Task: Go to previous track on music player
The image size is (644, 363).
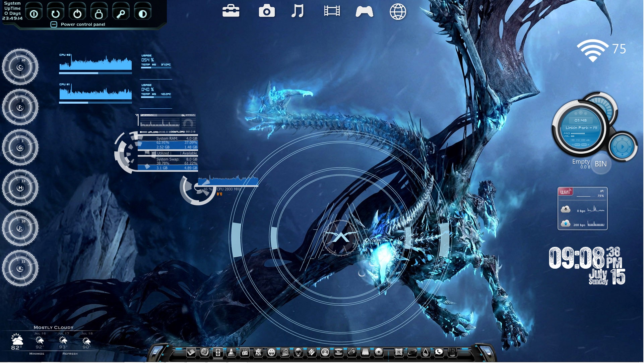Action: click(x=614, y=147)
